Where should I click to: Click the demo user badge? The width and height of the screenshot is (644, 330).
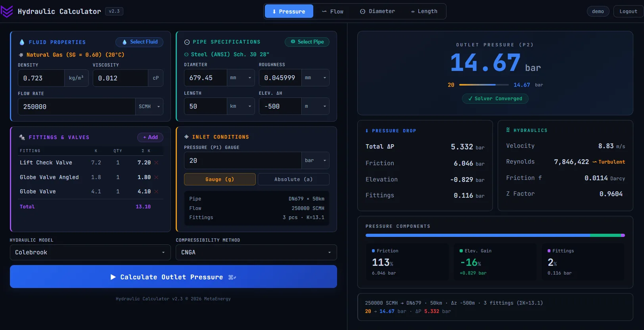[x=598, y=11]
